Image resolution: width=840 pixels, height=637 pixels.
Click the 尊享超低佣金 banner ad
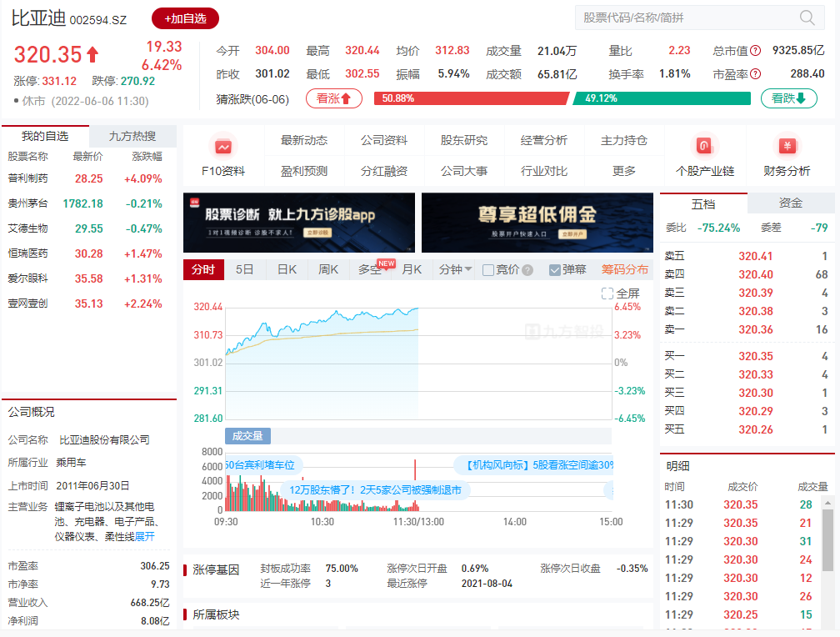537,223
